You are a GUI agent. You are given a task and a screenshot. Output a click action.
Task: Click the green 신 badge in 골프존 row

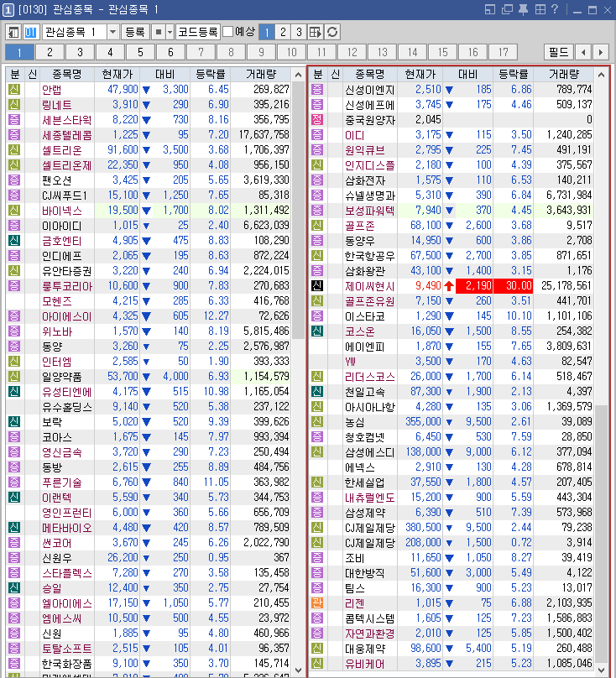tap(317, 225)
